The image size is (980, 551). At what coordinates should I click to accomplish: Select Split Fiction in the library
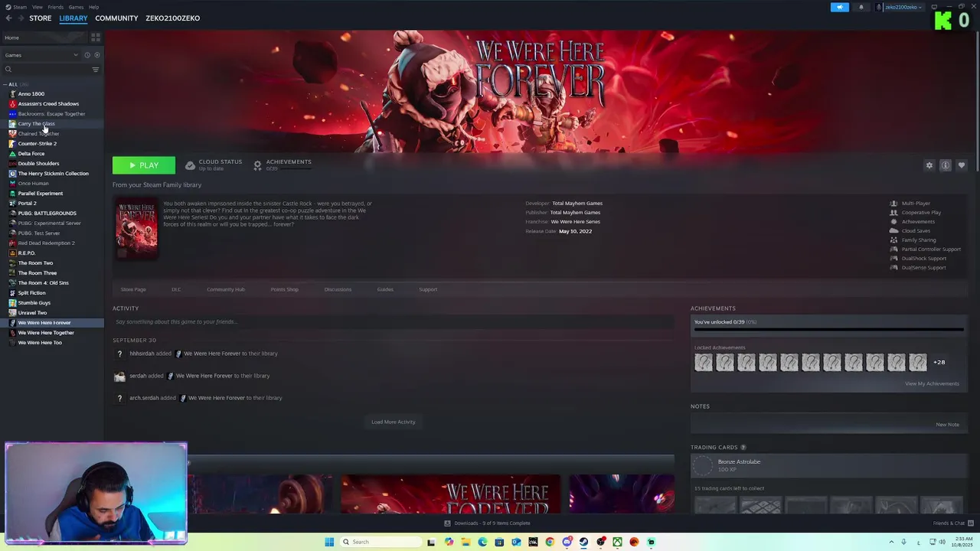(31, 293)
